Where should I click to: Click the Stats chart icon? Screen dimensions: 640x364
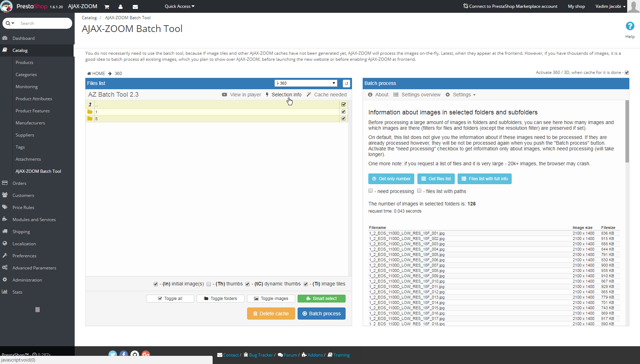coord(5,292)
